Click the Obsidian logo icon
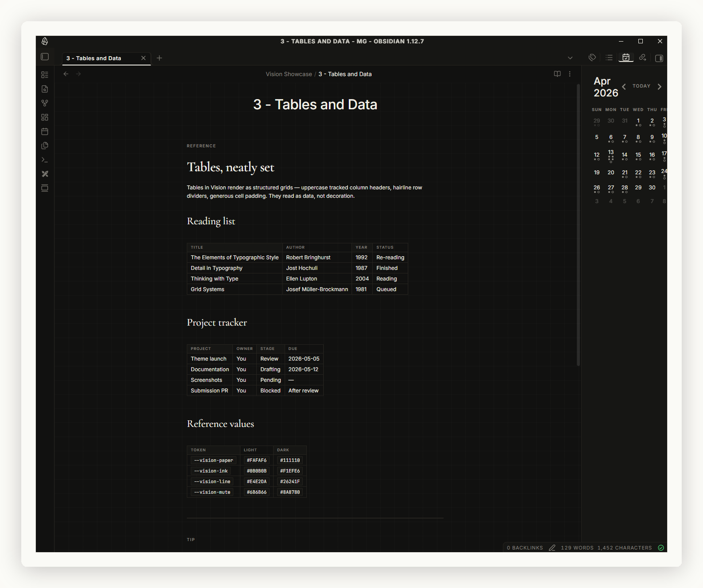703x588 pixels. coord(45,41)
